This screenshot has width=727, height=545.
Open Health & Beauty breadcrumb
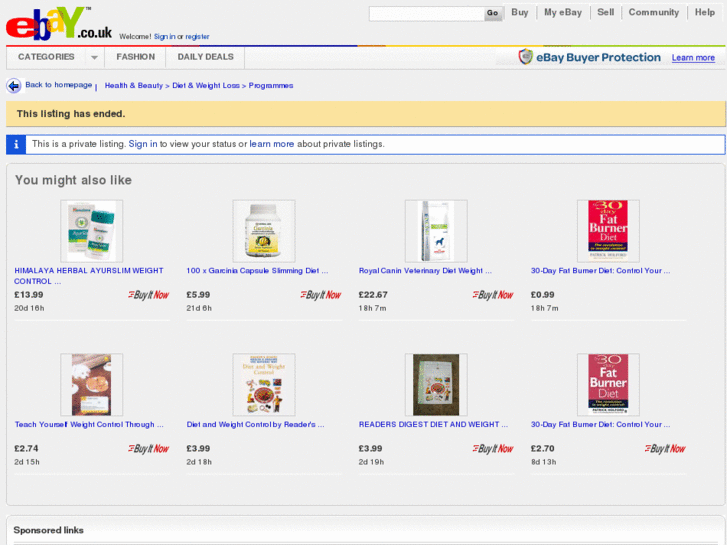(x=134, y=86)
